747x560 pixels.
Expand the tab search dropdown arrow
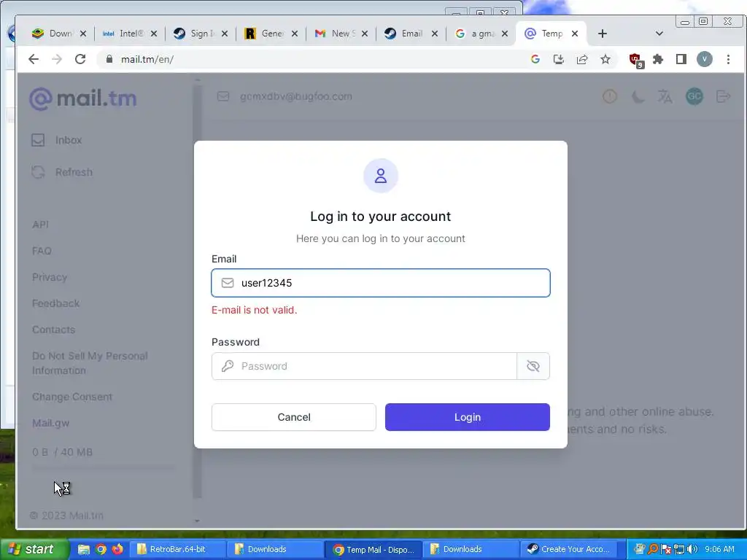(x=659, y=34)
